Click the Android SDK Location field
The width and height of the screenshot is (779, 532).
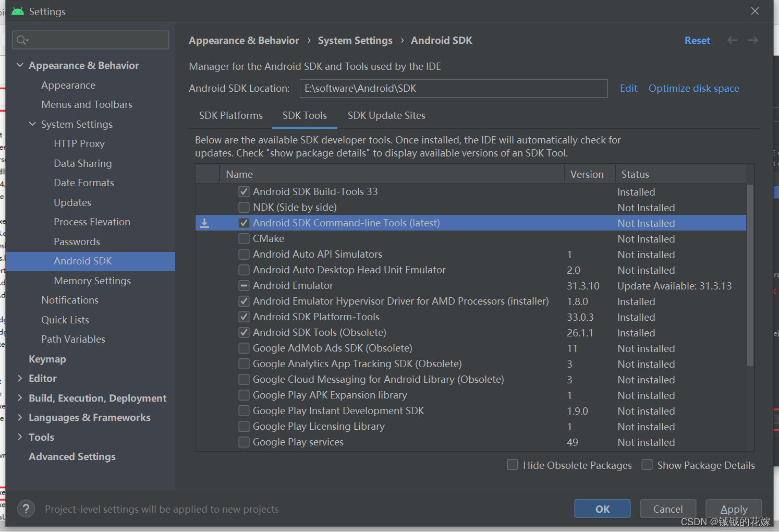(454, 88)
